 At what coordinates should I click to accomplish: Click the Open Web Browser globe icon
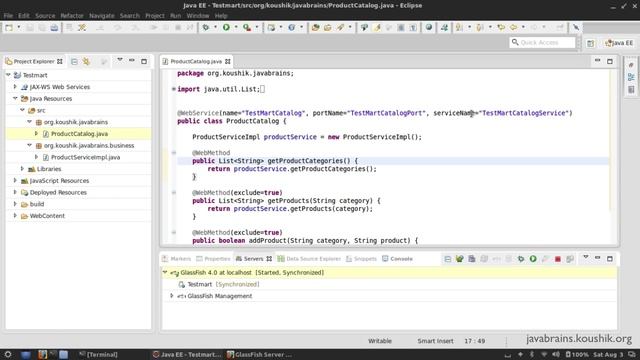[429, 27]
